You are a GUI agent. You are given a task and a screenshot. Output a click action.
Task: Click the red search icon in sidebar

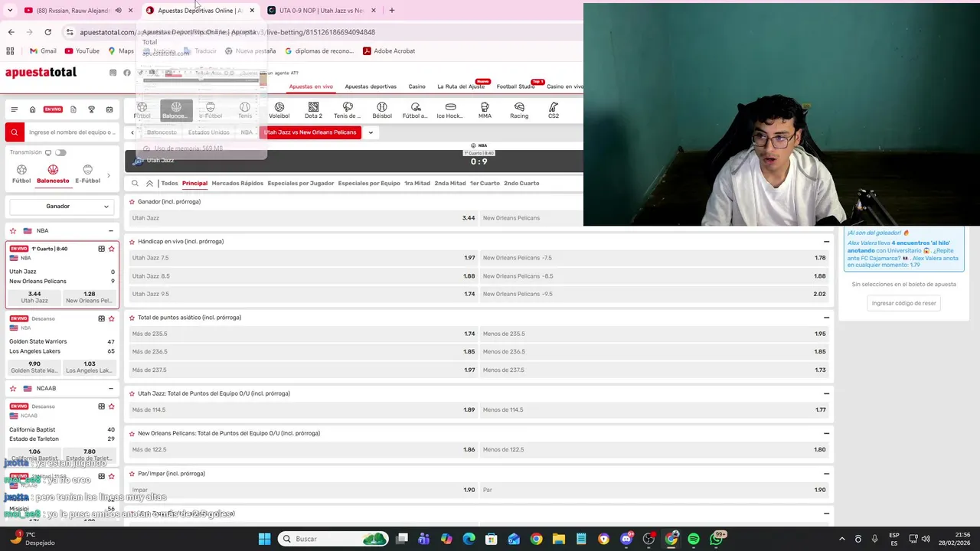tap(14, 132)
